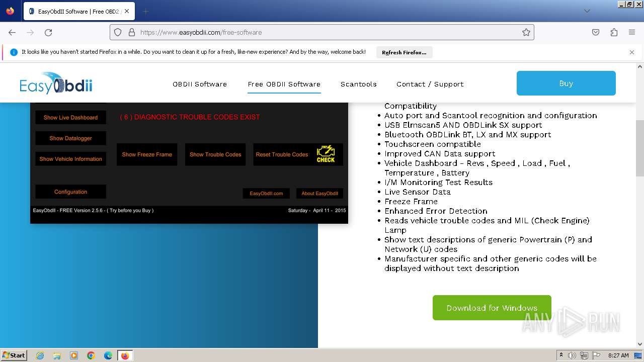Bookmark this page with star icon
Viewport: 644px width, 362px height.
click(526, 32)
